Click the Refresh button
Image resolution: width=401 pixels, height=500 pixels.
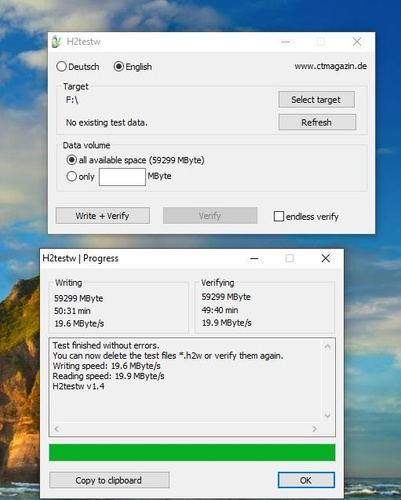click(x=317, y=122)
